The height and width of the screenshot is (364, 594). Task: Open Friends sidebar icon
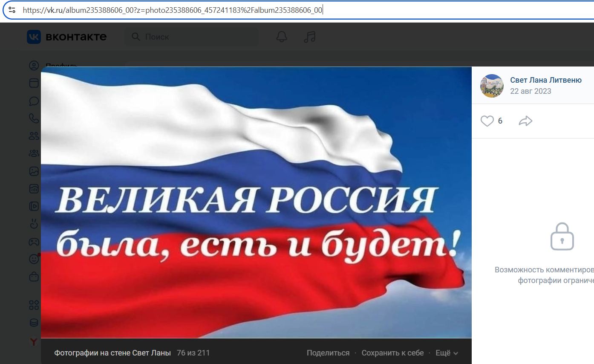point(34,136)
